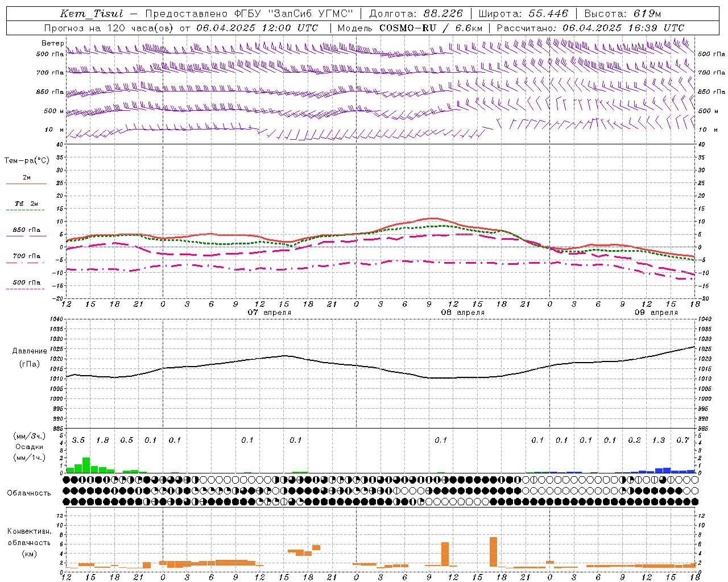The height and width of the screenshot is (582, 728).
Task: Click the Тем-ра(°C) temperature section label
Action: (x=27, y=161)
